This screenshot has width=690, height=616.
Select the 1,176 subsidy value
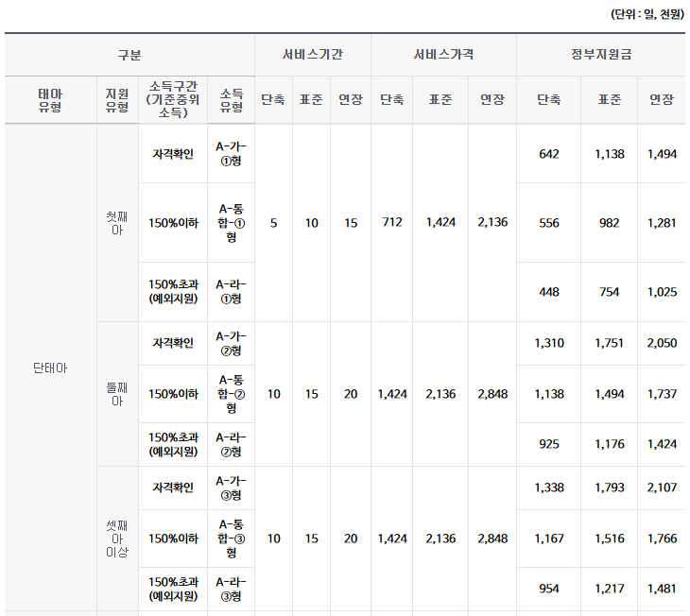609,444
